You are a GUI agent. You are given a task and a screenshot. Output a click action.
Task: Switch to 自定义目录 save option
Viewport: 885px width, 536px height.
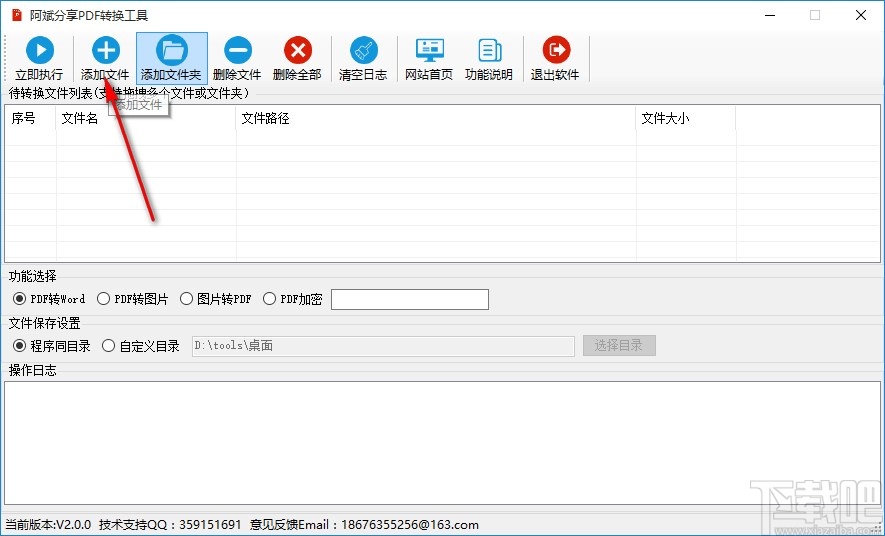(141, 346)
